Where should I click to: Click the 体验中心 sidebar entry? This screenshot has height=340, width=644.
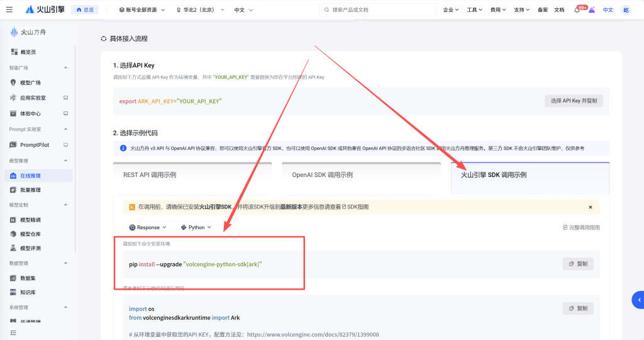[x=30, y=114]
